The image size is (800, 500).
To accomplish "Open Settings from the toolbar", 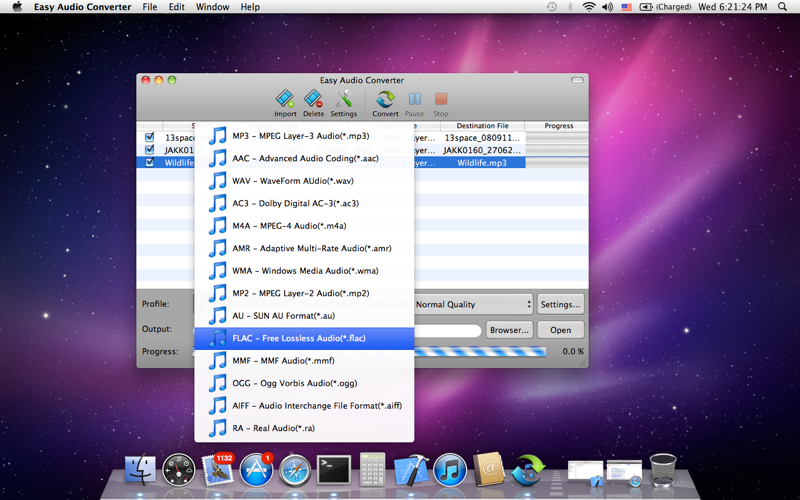I will click(x=343, y=101).
